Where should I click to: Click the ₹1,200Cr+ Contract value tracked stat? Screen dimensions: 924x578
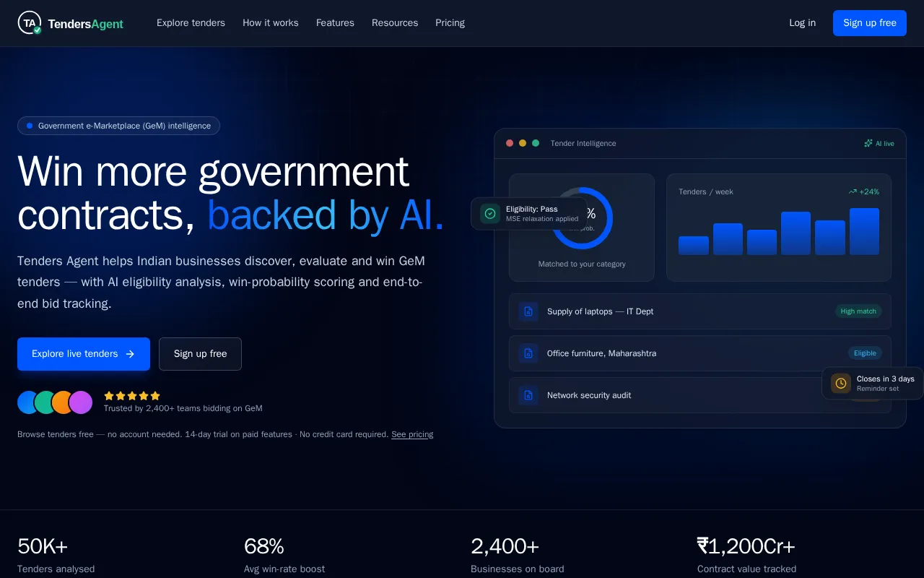click(746, 555)
